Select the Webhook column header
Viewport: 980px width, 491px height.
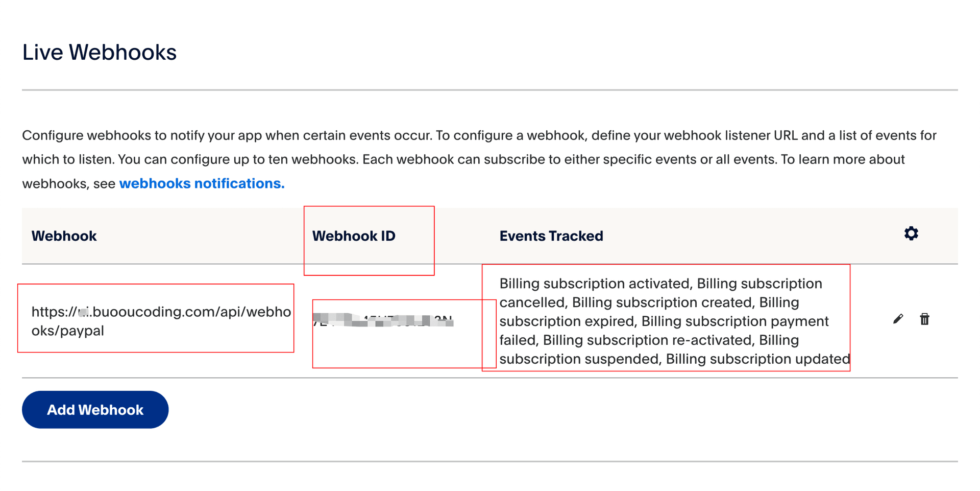pyautogui.click(x=64, y=236)
